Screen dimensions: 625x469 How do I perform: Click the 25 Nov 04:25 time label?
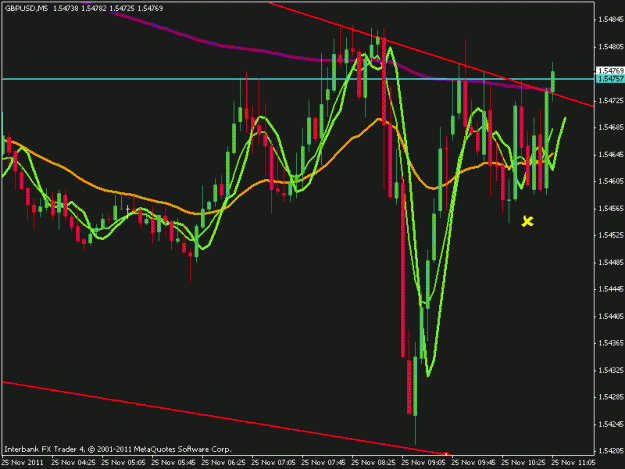(74, 463)
